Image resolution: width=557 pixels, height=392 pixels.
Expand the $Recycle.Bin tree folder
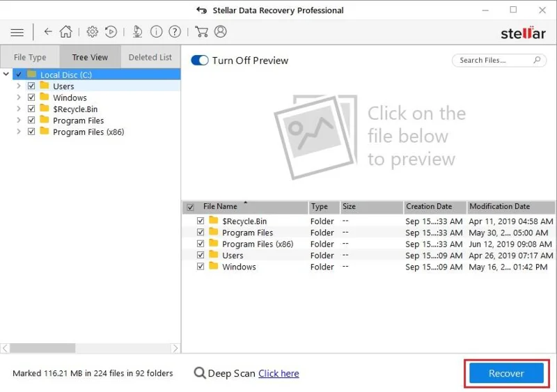click(19, 109)
